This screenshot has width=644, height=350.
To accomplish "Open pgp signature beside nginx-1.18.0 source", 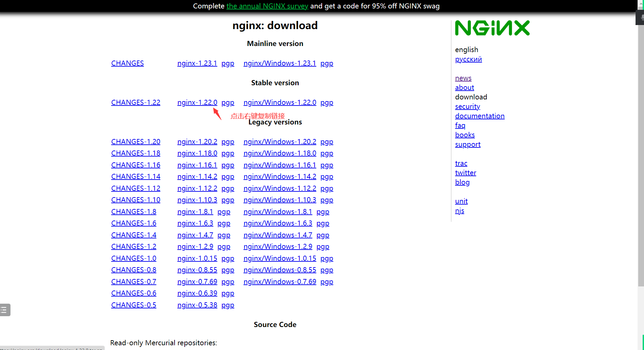I will (228, 153).
